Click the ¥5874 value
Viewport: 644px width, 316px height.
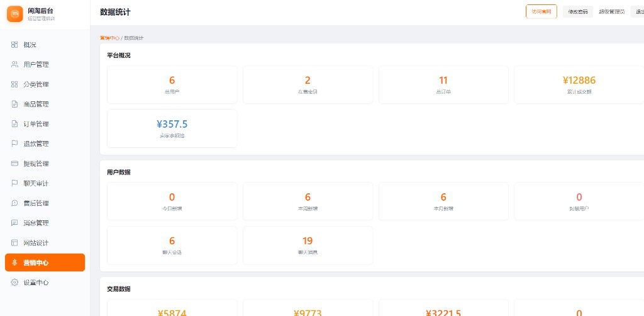172,313
